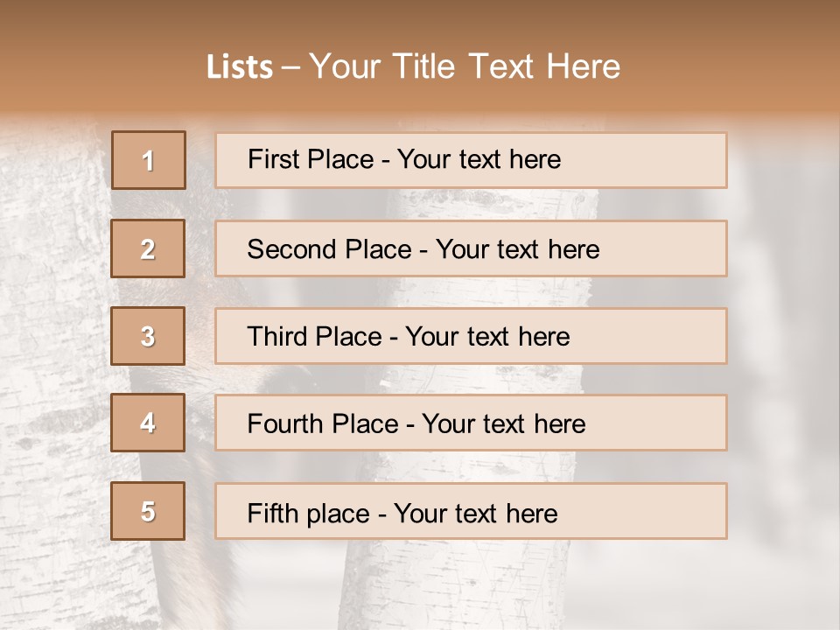This screenshot has width=840, height=630.
Task: Click the number 3 box
Action: [149, 336]
